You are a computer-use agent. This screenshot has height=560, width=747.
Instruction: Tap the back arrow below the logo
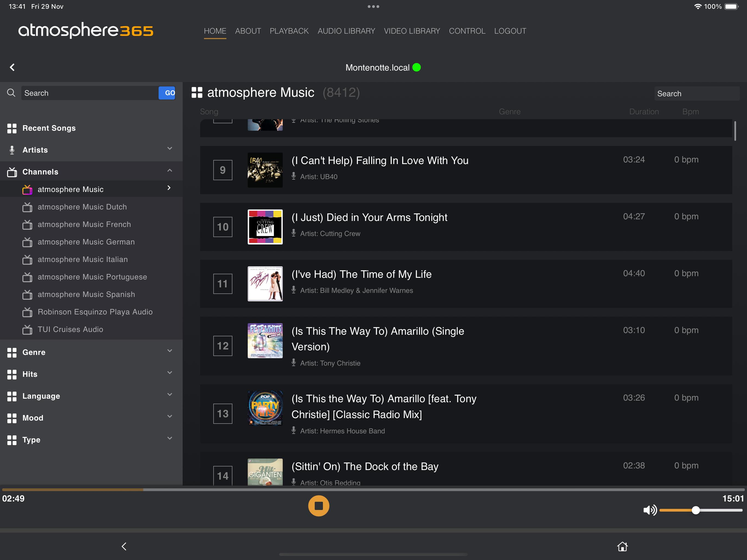pyautogui.click(x=13, y=67)
